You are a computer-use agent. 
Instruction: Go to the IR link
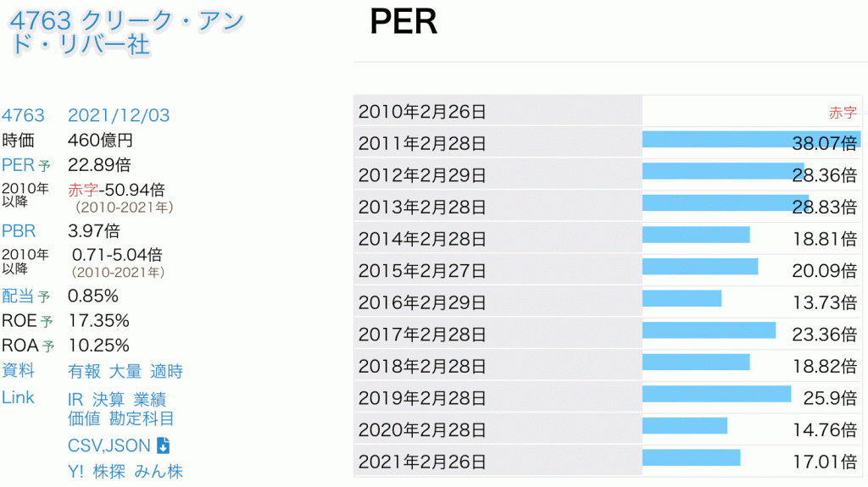(75, 399)
